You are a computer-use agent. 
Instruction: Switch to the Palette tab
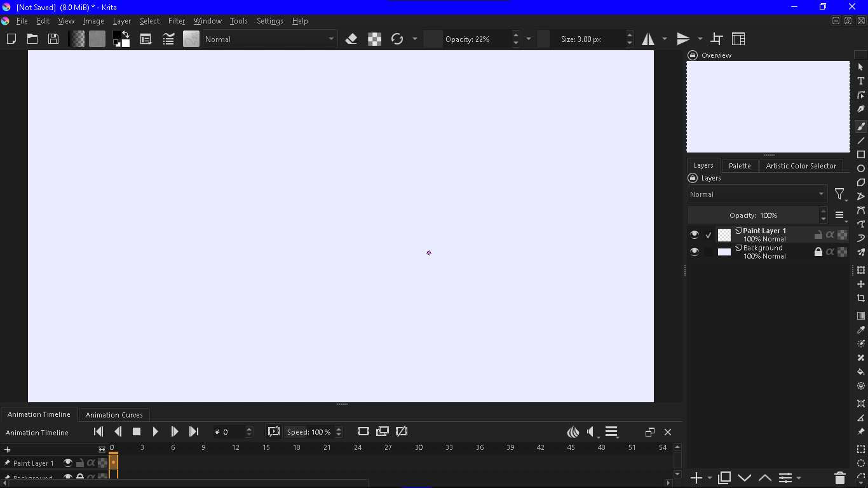pos(740,166)
